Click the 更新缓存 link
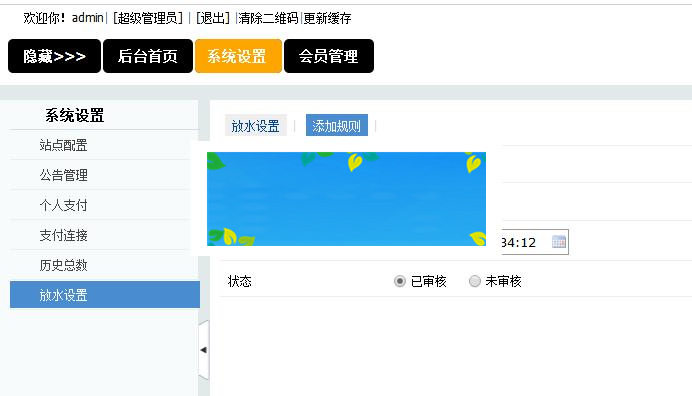 click(327, 18)
